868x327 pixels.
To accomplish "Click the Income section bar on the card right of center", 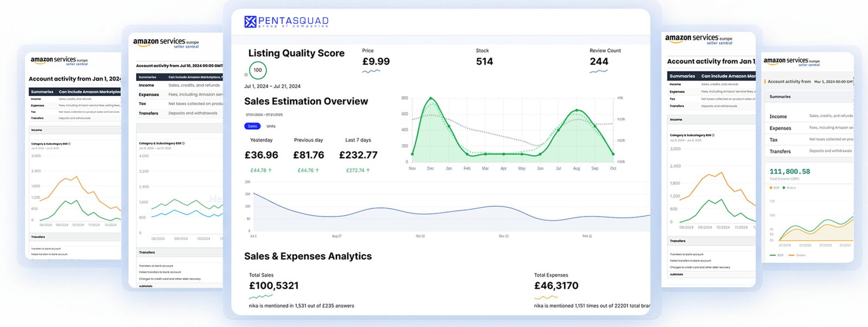I will pos(711,120).
